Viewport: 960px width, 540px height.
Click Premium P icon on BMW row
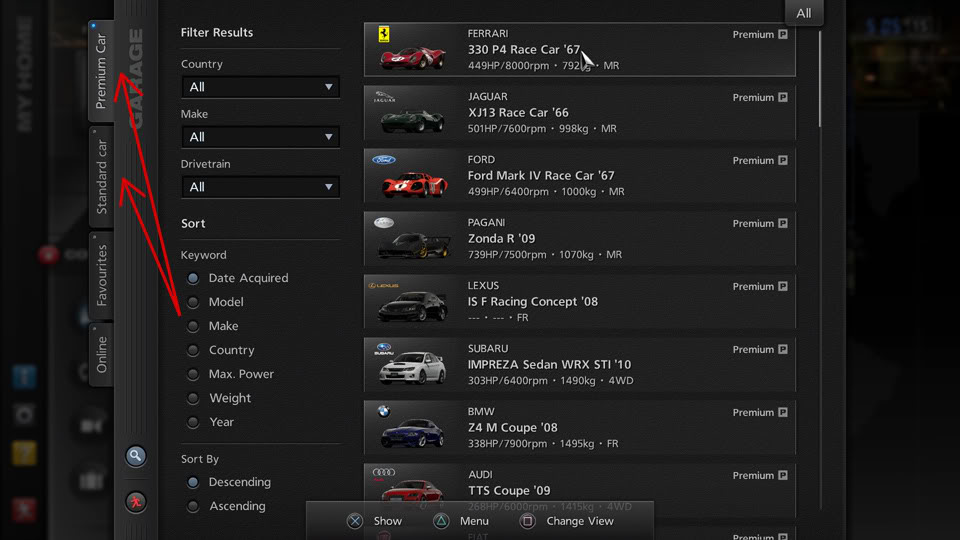(x=783, y=413)
